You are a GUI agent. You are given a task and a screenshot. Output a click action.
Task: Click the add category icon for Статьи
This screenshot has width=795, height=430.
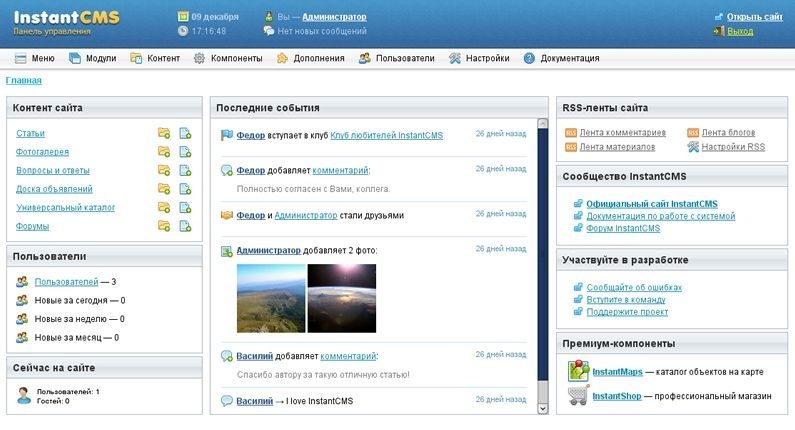(164, 133)
